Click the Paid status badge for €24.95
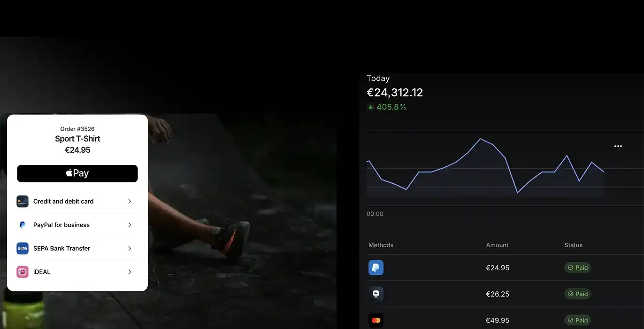The height and width of the screenshot is (329, 644). pyautogui.click(x=577, y=268)
